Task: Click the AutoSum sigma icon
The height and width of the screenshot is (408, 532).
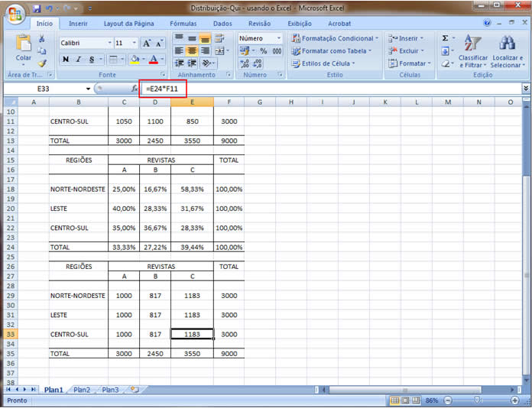Action: 445,38
